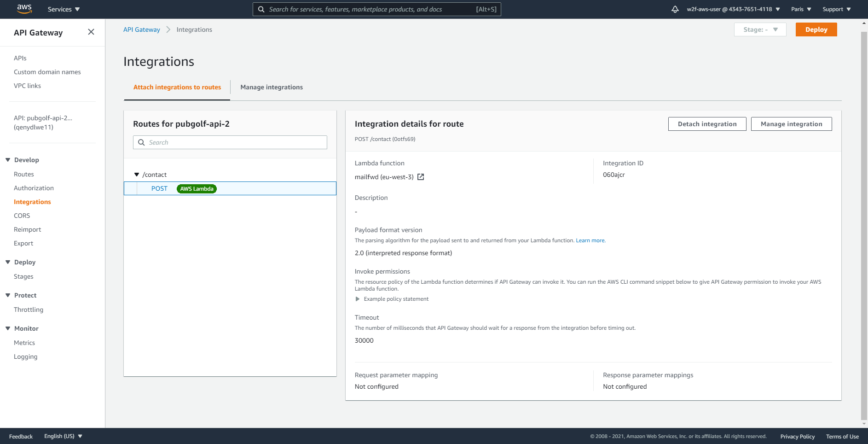Open Reimport in sidebar
This screenshot has width=868, height=444.
pyautogui.click(x=27, y=229)
